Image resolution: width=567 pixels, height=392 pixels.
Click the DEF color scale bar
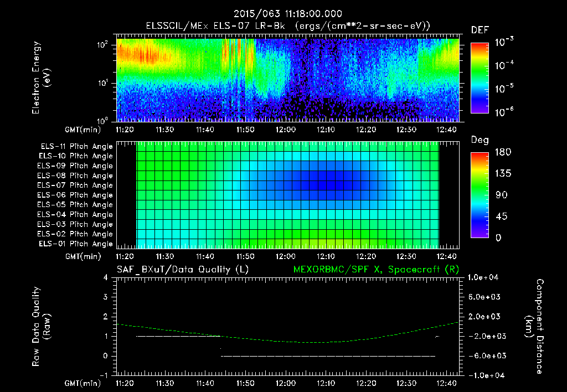pos(480,78)
